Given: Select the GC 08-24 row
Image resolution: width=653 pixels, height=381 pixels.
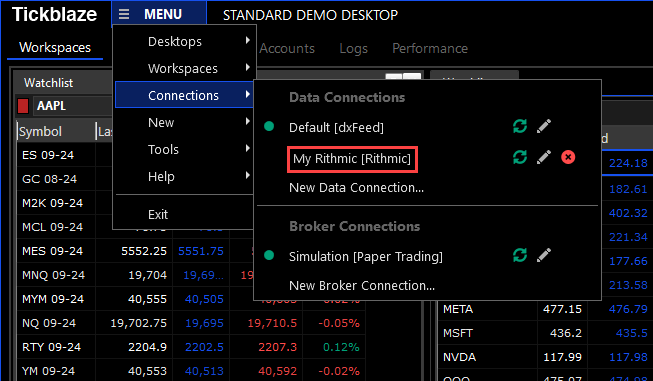Looking at the screenshot, I should 49,179.
